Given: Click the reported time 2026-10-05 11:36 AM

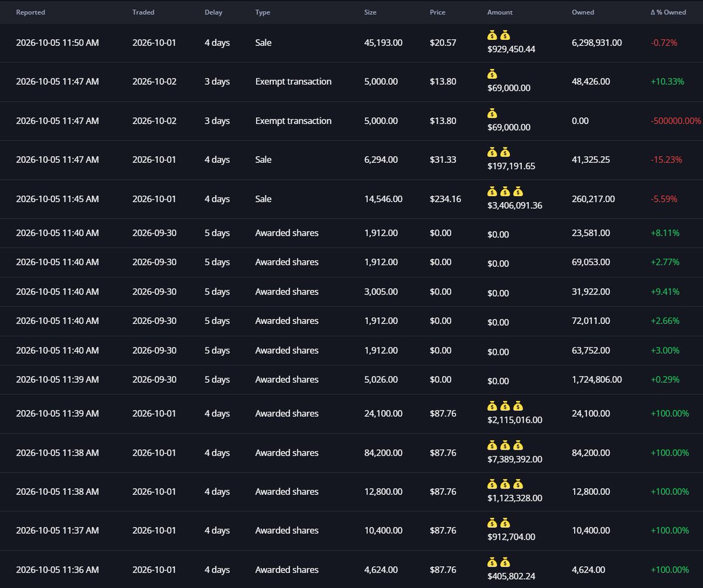Looking at the screenshot, I should pyautogui.click(x=57, y=570).
